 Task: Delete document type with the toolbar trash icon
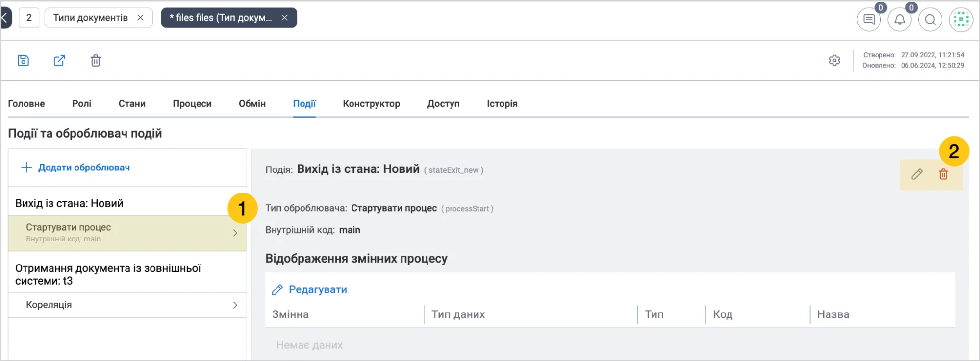96,61
